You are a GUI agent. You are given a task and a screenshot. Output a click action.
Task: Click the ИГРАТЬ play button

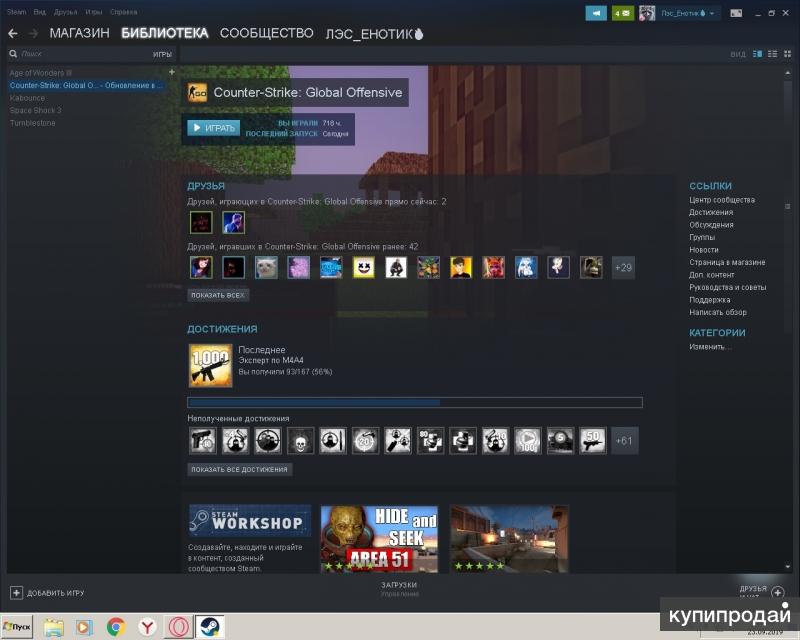click(214, 128)
